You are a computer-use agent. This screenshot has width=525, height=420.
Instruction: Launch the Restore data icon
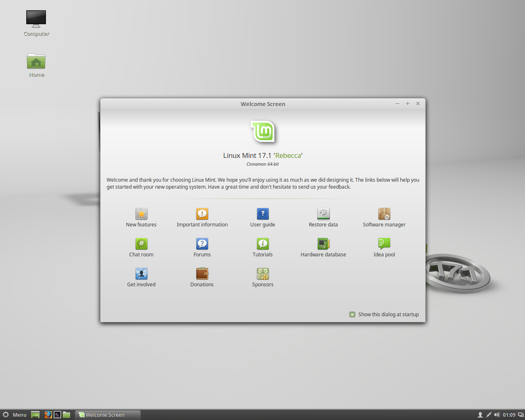[x=324, y=214]
